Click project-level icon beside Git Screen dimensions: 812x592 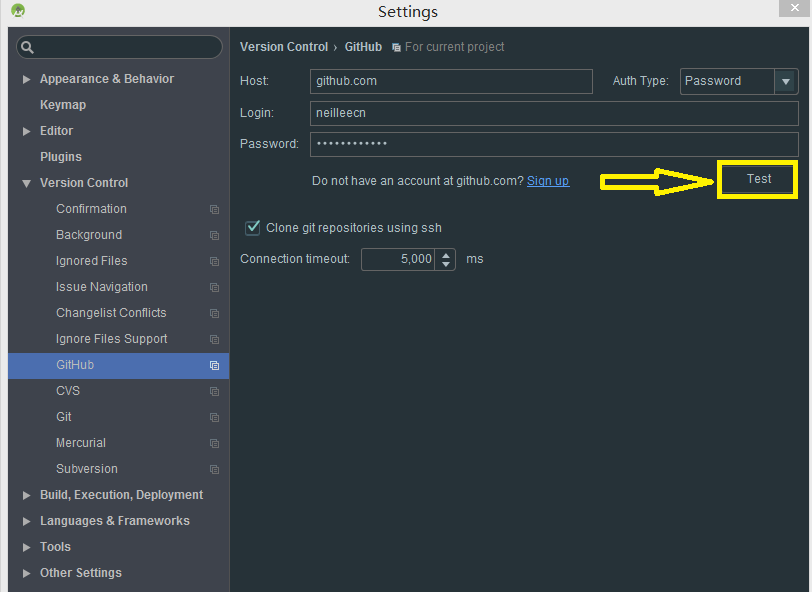214,417
